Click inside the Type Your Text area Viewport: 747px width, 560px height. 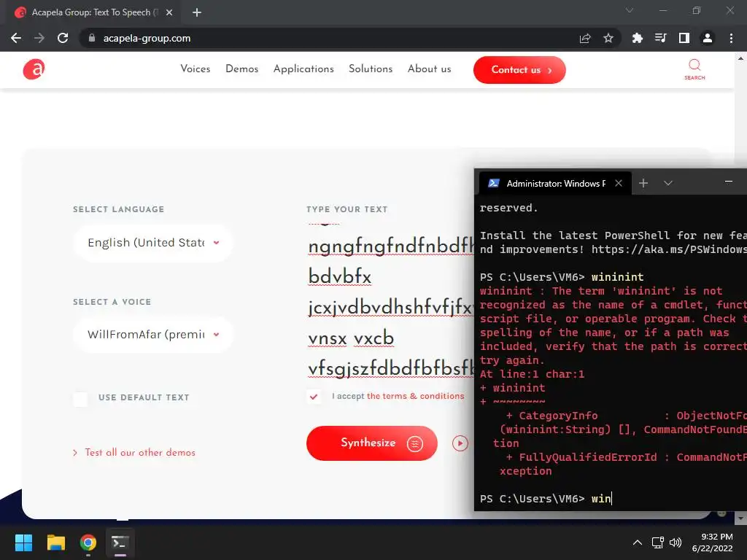(391, 303)
